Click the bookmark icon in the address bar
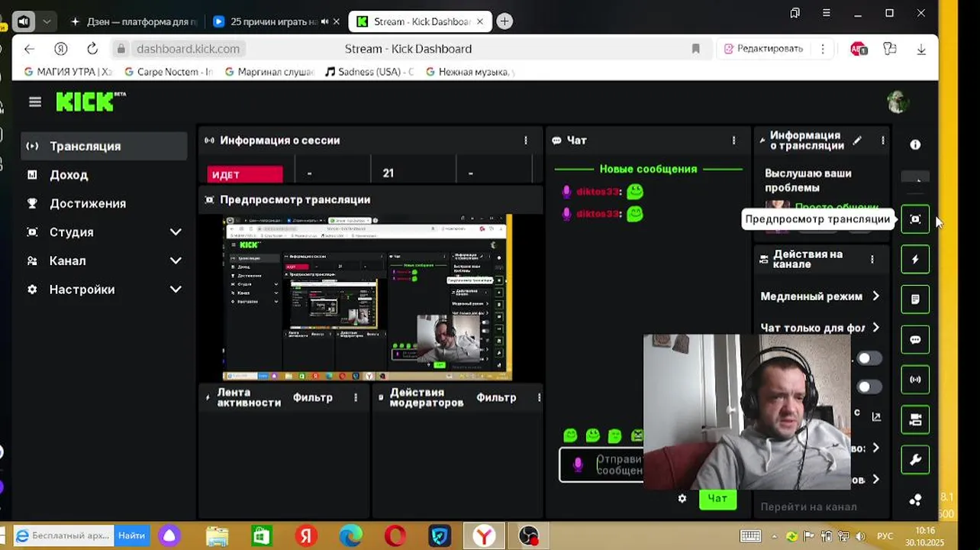This screenshot has width=980, height=550. (x=695, y=49)
